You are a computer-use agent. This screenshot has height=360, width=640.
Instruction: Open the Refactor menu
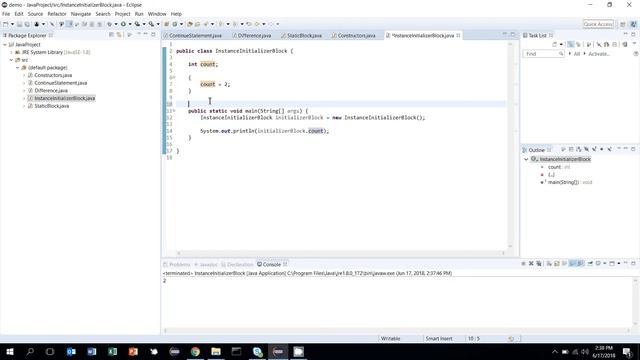(x=57, y=14)
